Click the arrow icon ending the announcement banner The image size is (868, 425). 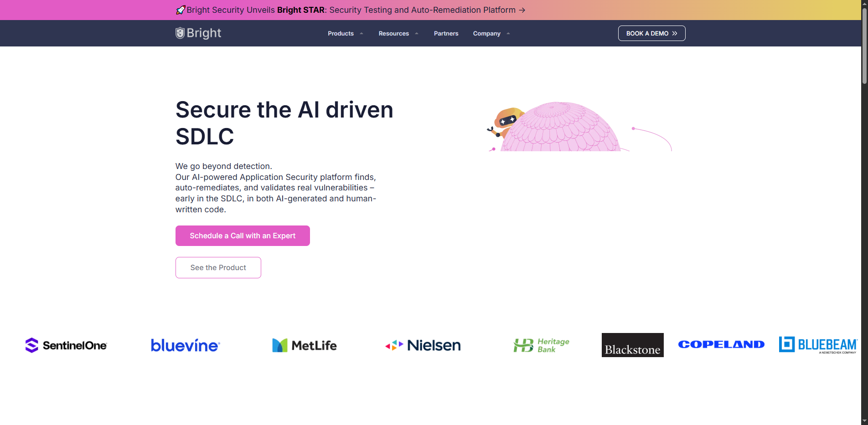[522, 10]
